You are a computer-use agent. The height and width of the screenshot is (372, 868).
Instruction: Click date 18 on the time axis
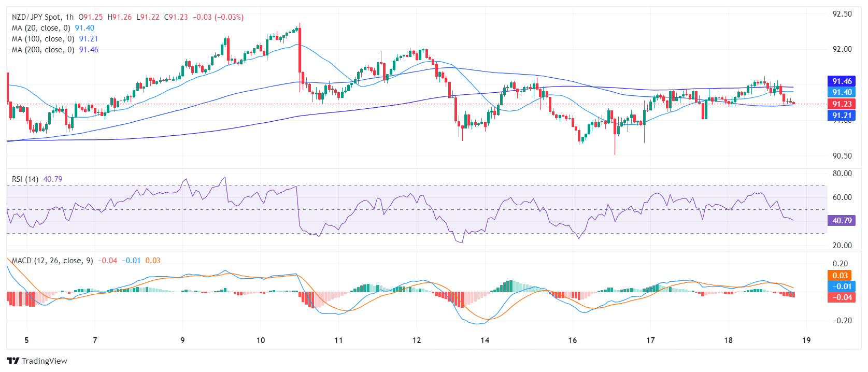tap(728, 340)
